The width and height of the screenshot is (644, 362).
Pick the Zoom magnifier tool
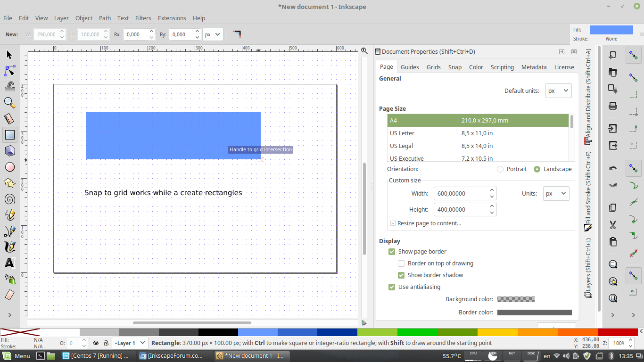9,102
